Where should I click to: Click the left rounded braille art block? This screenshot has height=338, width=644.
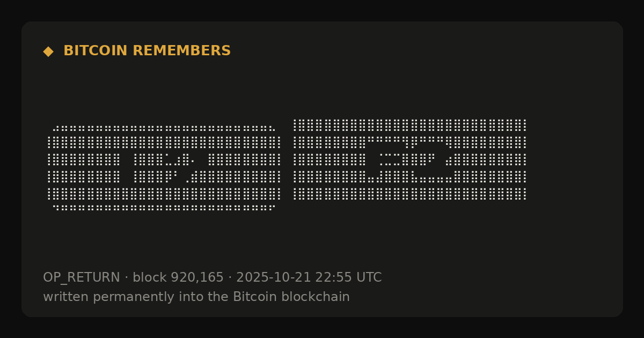[x=164, y=168]
